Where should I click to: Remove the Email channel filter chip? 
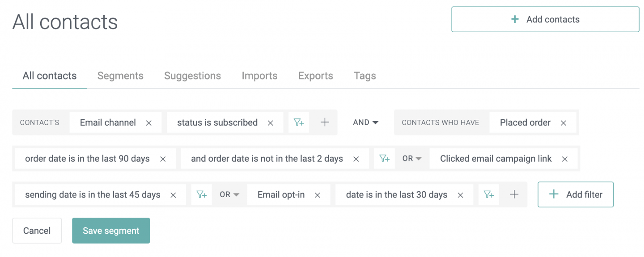point(149,123)
